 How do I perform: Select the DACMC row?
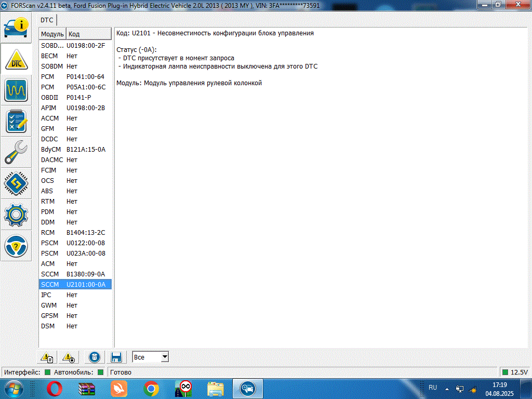pyautogui.click(x=75, y=160)
